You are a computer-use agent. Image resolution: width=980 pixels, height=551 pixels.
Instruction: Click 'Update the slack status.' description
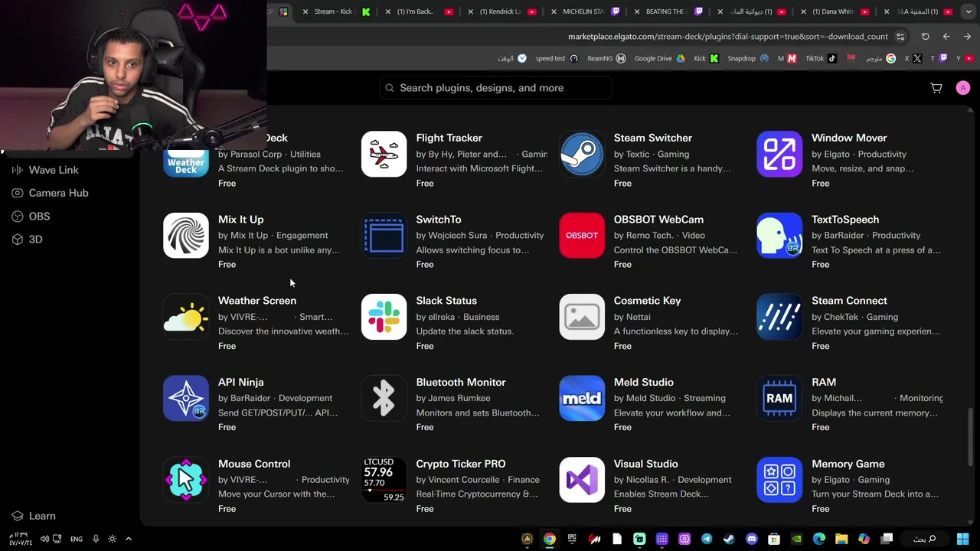465,331
